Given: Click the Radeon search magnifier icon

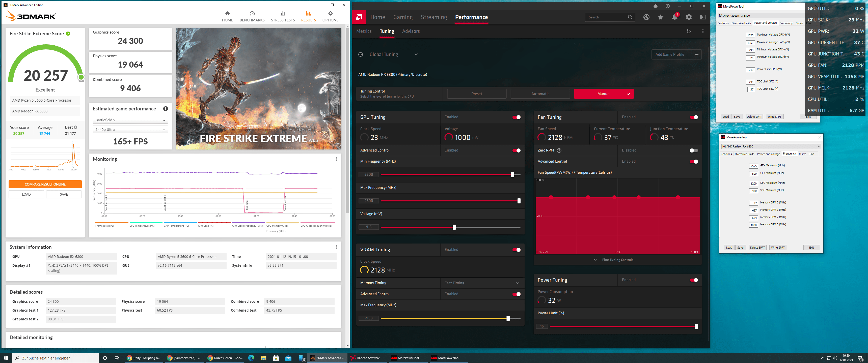Looking at the screenshot, I should 630,17.
